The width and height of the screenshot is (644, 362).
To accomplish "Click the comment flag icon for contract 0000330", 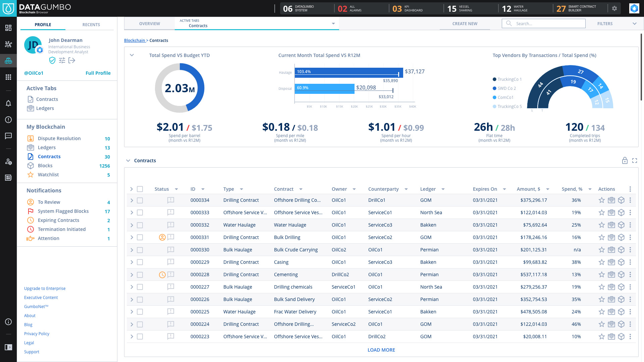I will 171,250.
